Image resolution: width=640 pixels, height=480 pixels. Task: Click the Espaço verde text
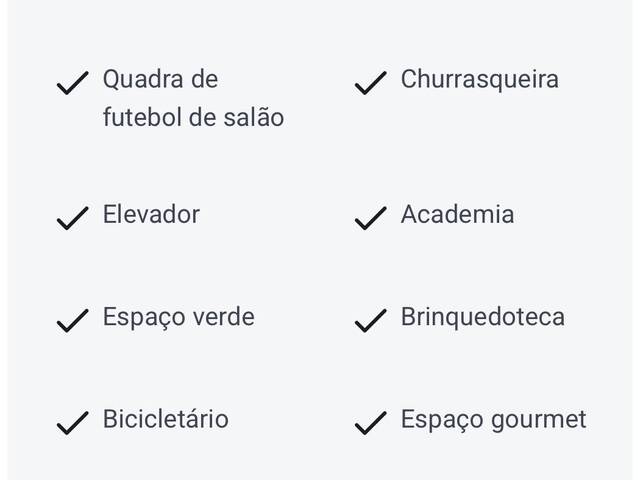pos(178,317)
